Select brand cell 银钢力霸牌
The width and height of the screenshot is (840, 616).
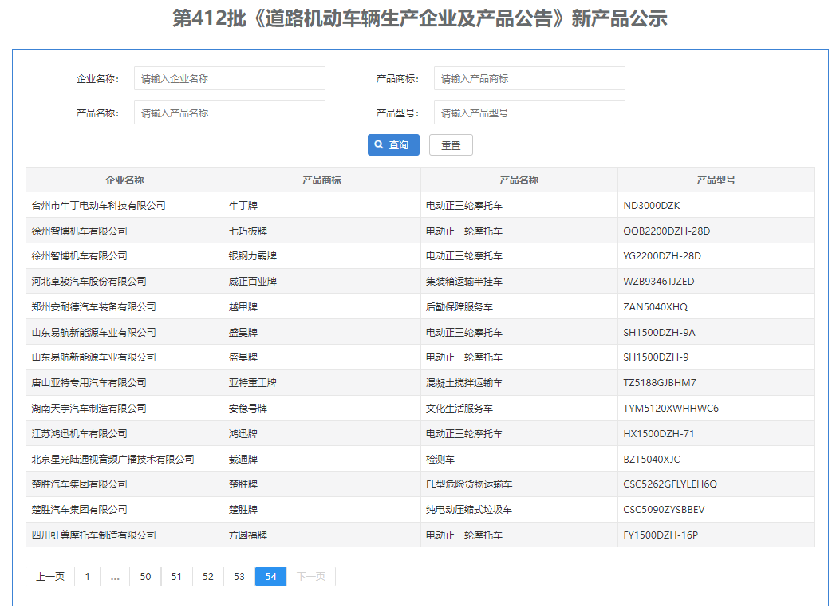pyautogui.click(x=321, y=256)
